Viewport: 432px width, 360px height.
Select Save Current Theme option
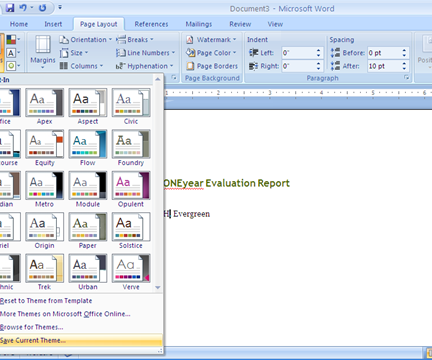pos(81,340)
